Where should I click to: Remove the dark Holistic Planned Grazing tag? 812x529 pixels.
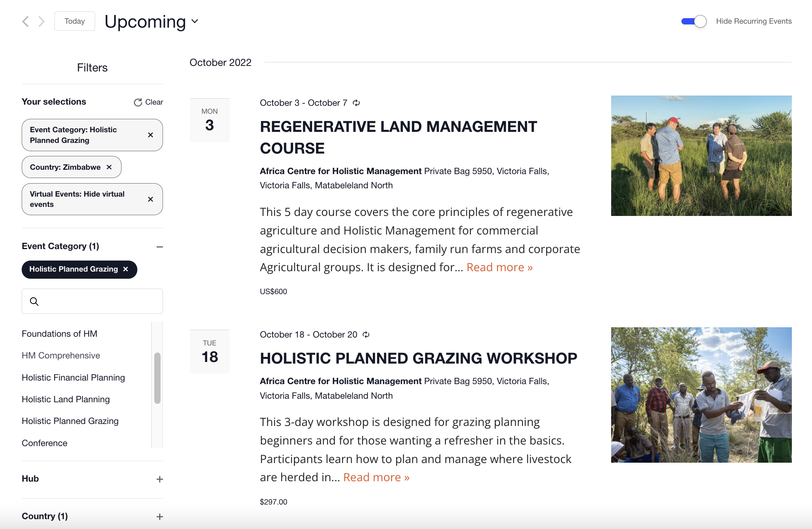(x=125, y=269)
